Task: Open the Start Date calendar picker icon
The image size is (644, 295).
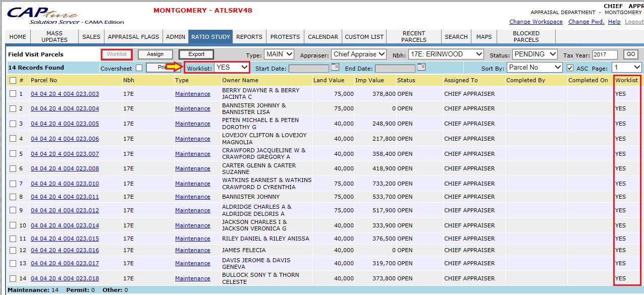Action: pos(335,67)
